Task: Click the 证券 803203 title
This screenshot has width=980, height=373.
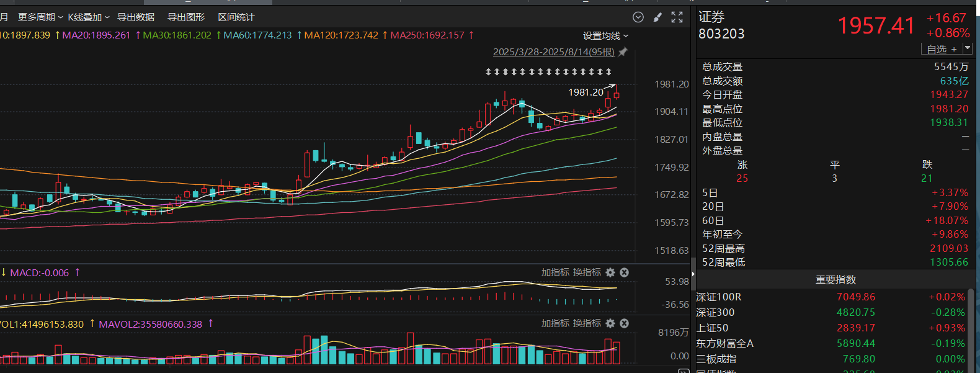Action: pyautogui.click(x=721, y=25)
